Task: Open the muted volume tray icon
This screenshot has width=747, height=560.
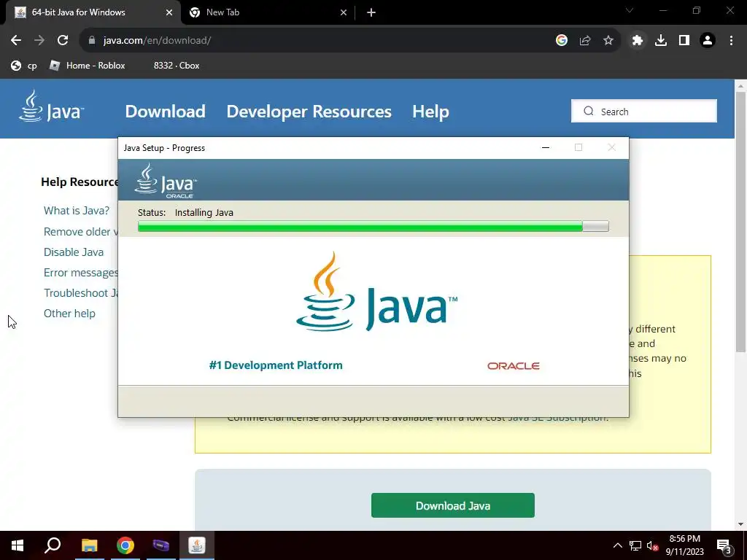Action: coord(653,545)
